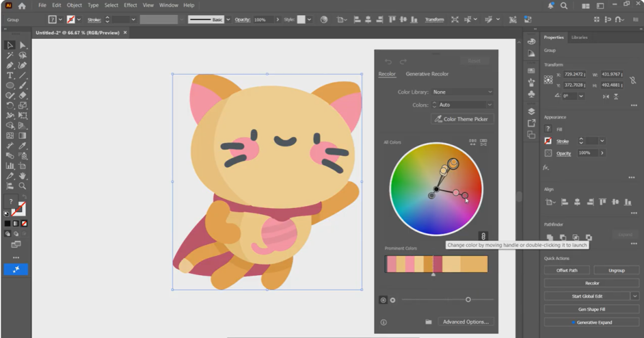Open Colors Auto dropdown

point(465,105)
